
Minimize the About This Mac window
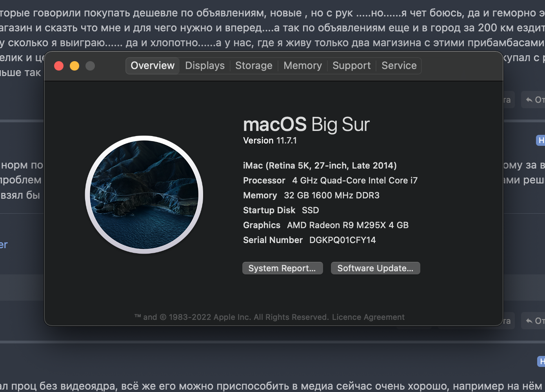click(x=74, y=66)
